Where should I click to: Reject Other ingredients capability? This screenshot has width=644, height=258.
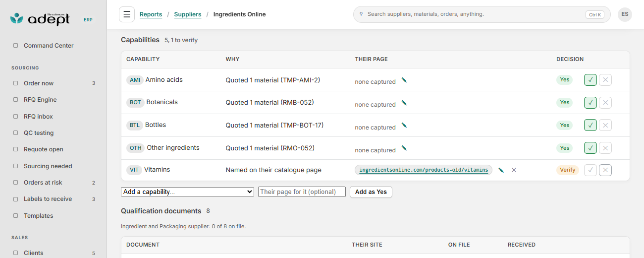tap(605, 148)
